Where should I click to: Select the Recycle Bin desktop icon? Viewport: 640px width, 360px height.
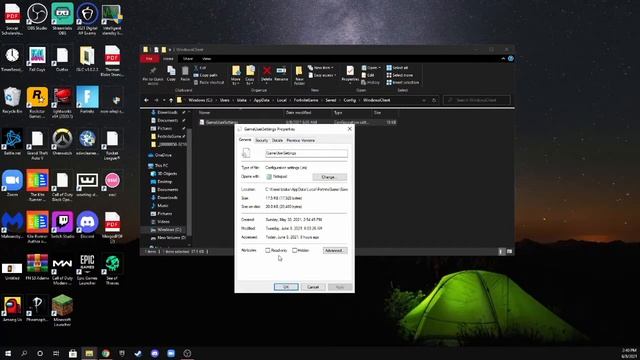pos(12,100)
